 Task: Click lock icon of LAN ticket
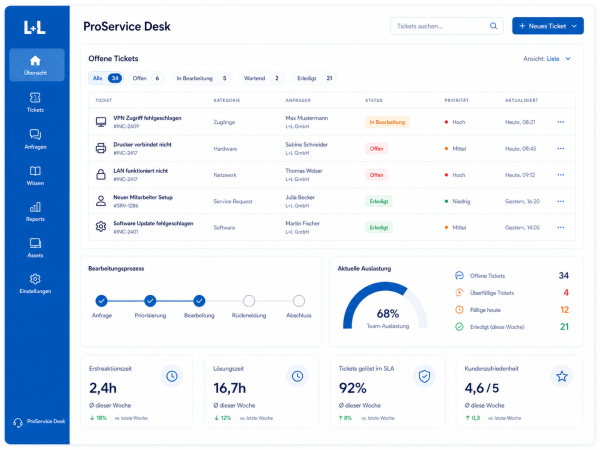pos(101,174)
